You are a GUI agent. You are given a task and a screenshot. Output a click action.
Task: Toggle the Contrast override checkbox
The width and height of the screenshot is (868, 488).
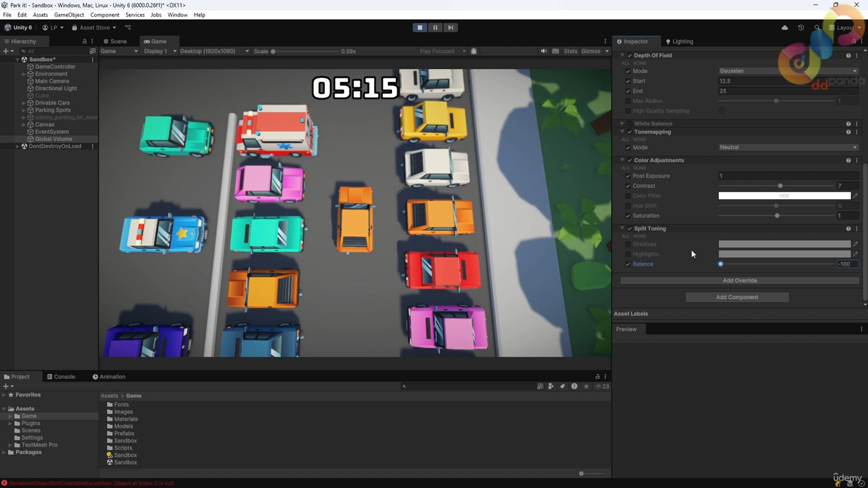click(627, 186)
